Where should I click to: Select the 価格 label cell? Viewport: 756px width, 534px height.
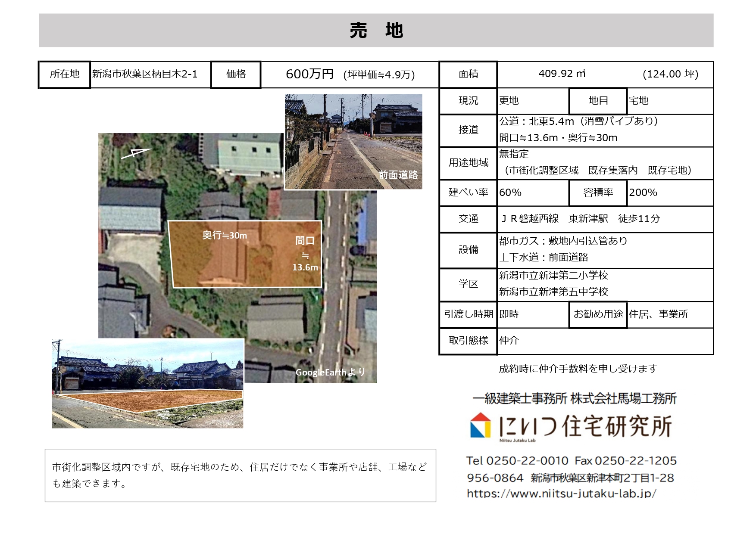tap(236, 75)
